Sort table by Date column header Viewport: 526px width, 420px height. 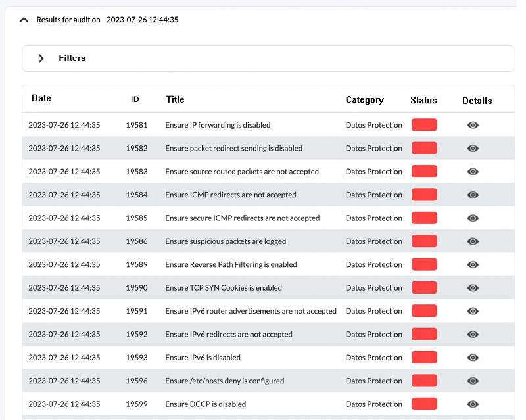(x=41, y=98)
